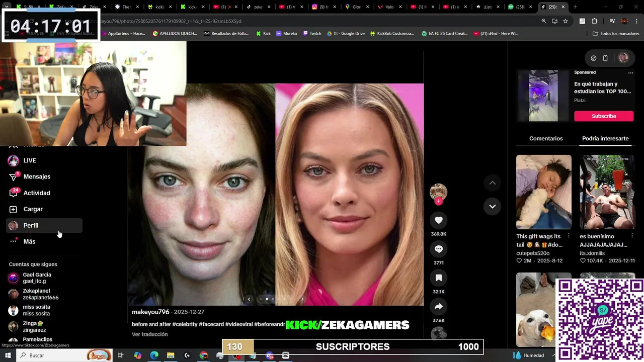Open comments via speech bubble icon
The image size is (644, 362).
438,249
